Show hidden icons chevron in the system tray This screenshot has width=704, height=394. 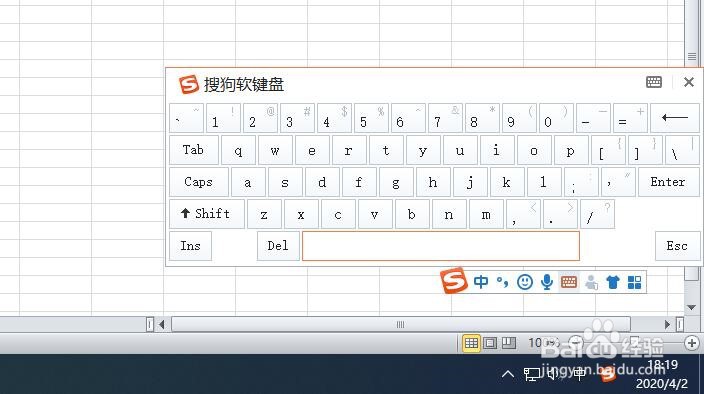508,374
